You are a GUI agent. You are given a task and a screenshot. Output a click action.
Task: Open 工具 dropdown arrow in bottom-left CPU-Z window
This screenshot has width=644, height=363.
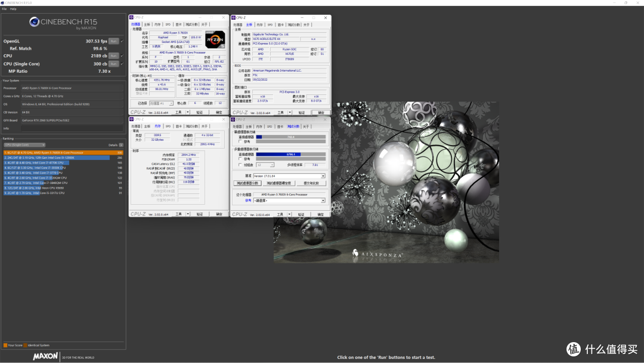(188, 214)
